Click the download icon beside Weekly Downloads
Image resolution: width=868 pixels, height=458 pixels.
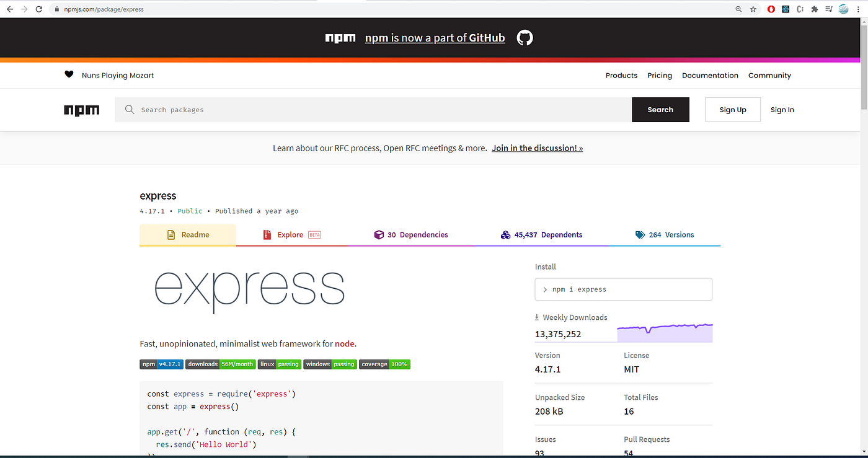pyautogui.click(x=537, y=317)
